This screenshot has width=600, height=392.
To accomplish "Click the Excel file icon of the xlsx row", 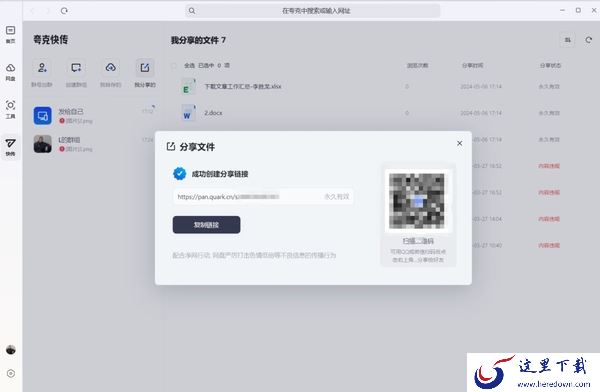I will [188, 87].
